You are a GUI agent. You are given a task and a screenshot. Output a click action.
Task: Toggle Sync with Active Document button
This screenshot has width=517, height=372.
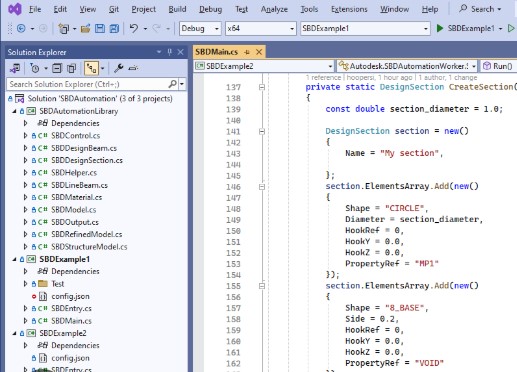coord(91,69)
